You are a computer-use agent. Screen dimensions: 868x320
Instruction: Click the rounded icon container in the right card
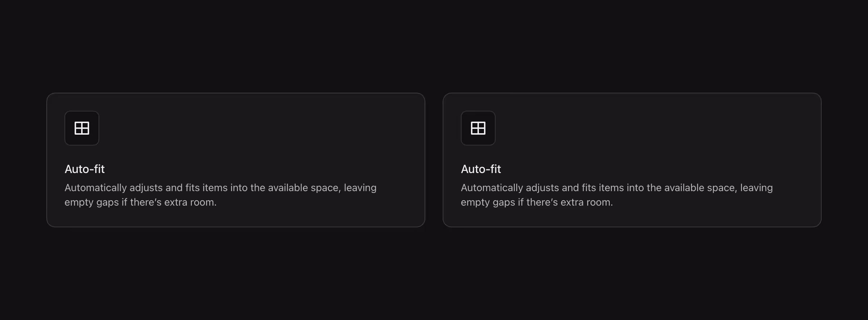(x=478, y=128)
